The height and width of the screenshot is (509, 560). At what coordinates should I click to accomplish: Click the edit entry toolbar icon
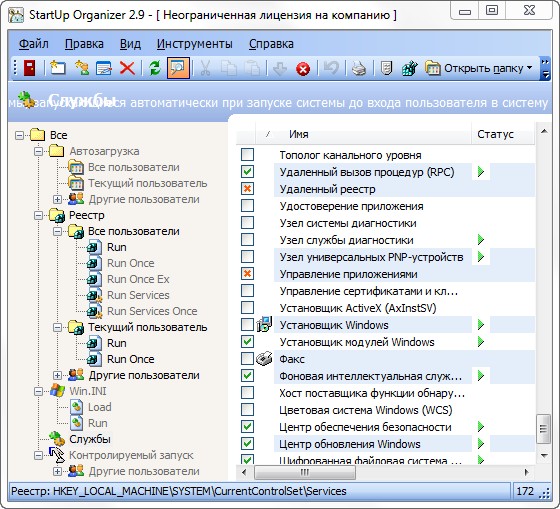[x=104, y=68]
